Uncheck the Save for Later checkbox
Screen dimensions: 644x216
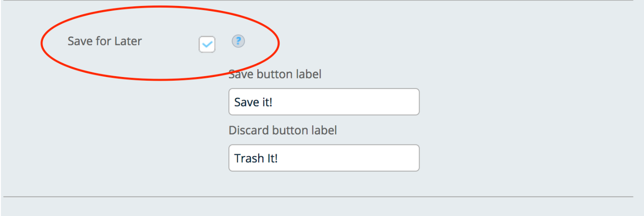(207, 44)
